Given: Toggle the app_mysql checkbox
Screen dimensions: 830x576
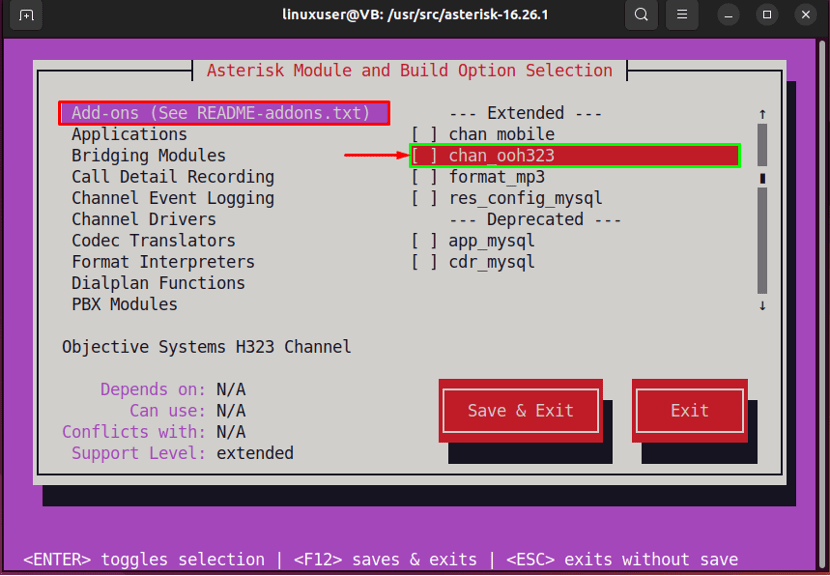Looking at the screenshot, I should click(425, 241).
